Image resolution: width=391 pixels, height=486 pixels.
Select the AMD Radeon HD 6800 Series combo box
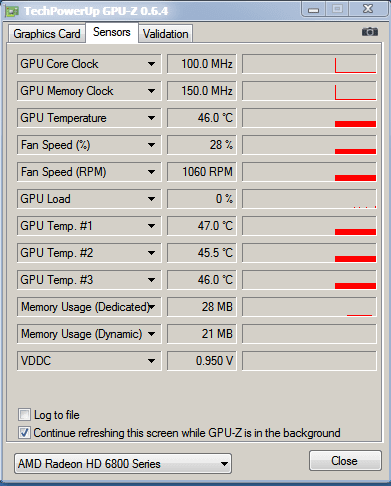(123, 464)
